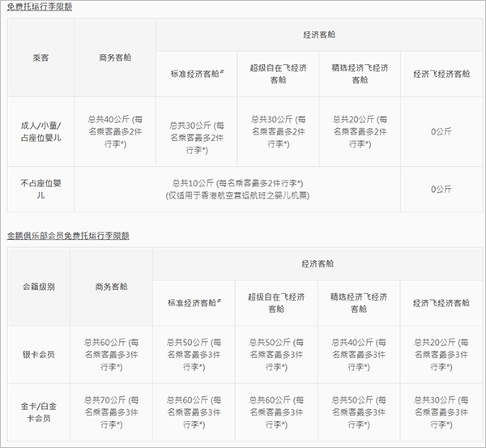The height and width of the screenshot is (448, 486).
Task: Select the 银卡会员 row label
Action: coord(39,355)
